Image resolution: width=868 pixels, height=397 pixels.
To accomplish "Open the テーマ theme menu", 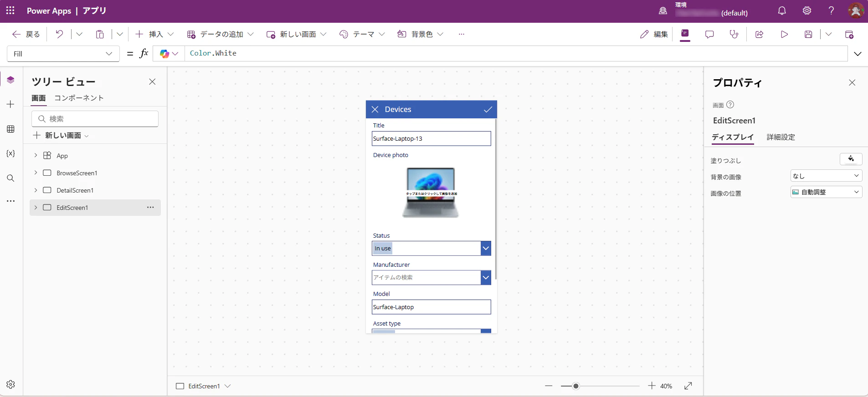I will 362,34.
